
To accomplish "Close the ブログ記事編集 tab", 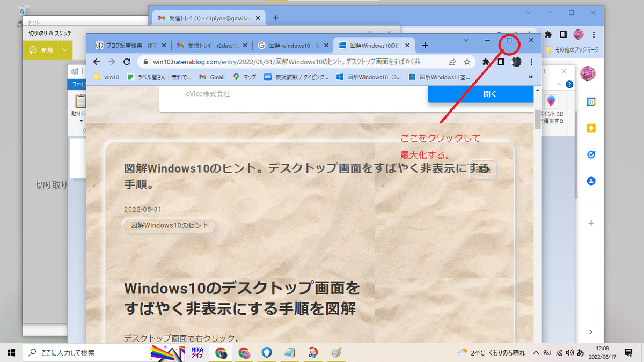I will pyautogui.click(x=164, y=46).
